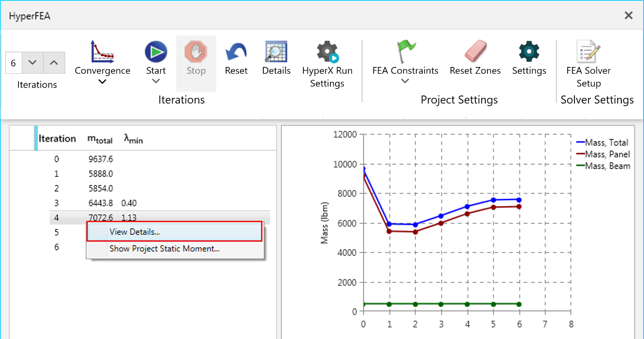Click the m total column header

pyautogui.click(x=100, y=139)
